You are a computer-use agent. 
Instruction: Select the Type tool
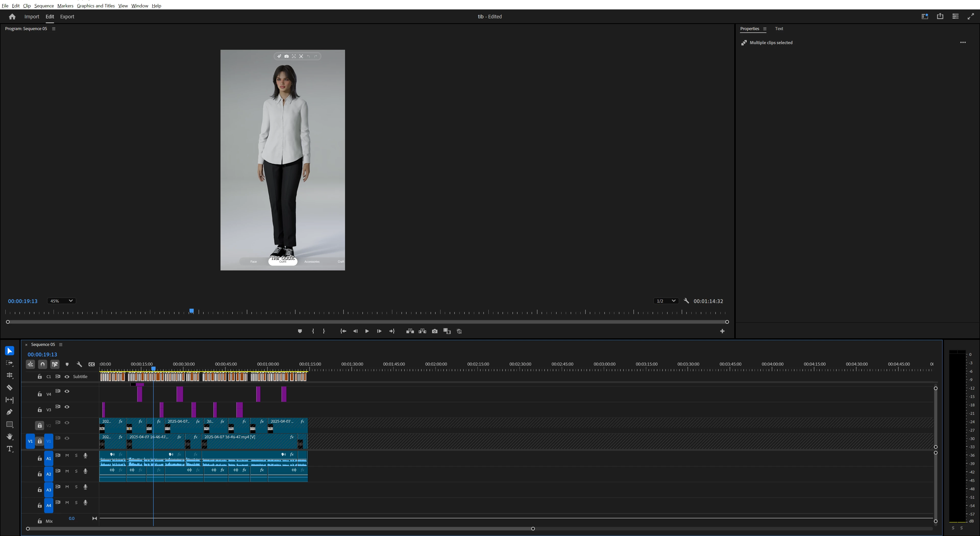point(9,449)
